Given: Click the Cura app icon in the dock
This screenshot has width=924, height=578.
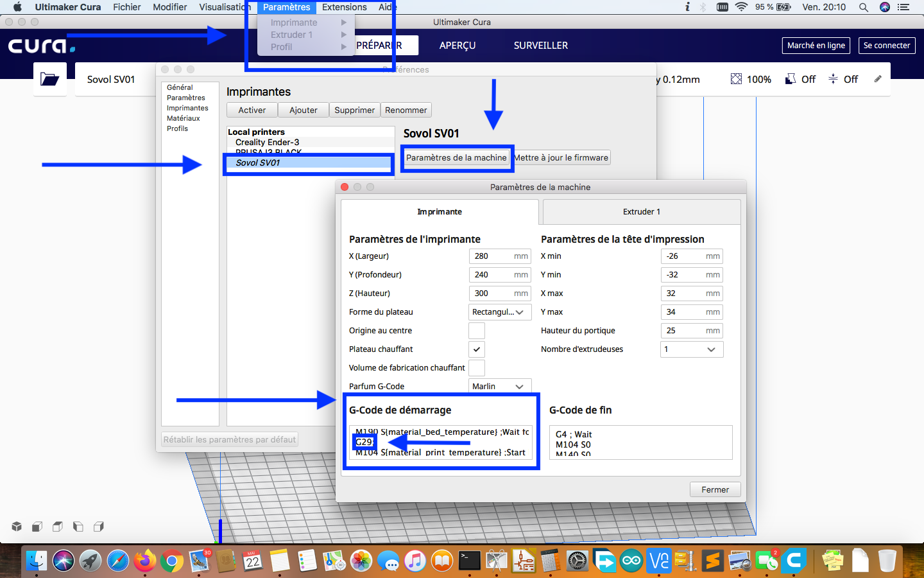Looking at the screenshot, I should [x=794, y=561].
